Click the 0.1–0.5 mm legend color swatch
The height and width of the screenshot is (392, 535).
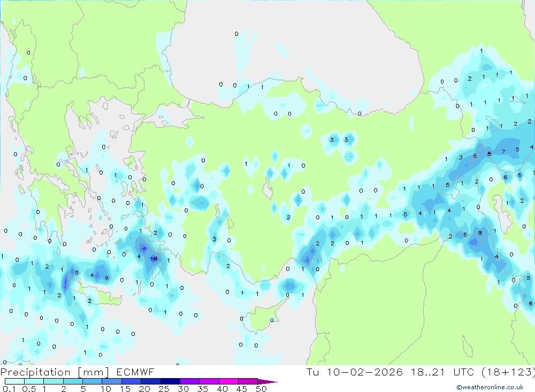14,381
